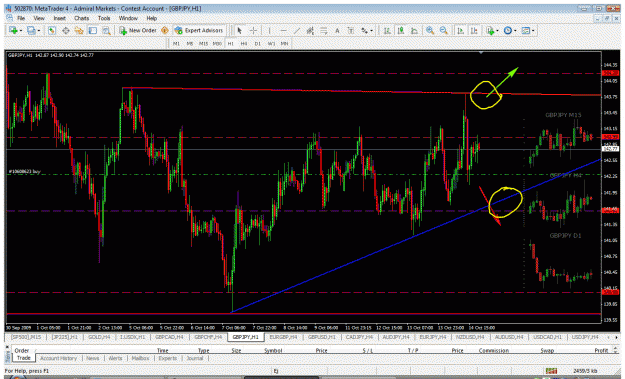Open the Tools menu

(104, 18)
